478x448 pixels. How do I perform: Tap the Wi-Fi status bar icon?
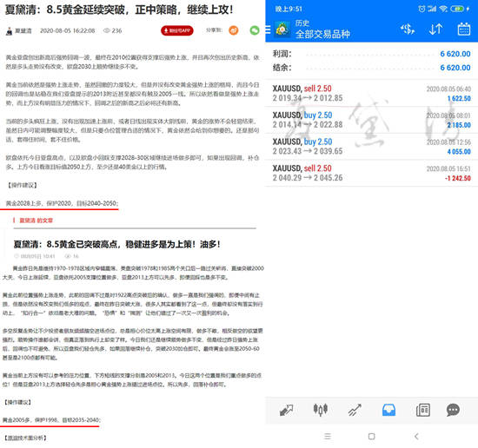(443, 9)
